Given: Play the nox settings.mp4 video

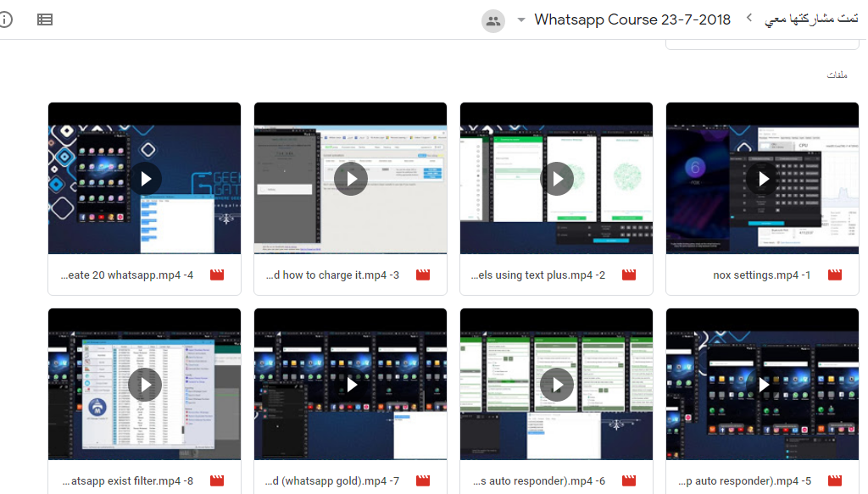Looking at the screenshot, I should click(763, 179).
